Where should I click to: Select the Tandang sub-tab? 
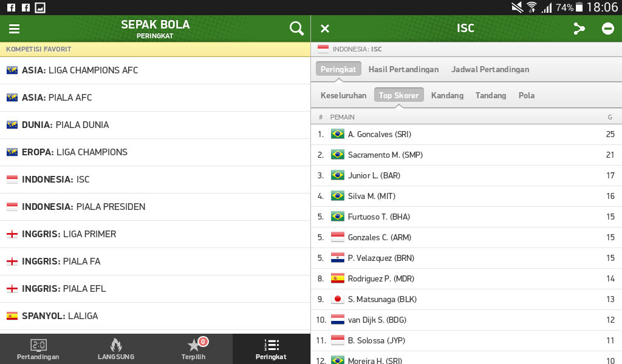click(x=491, y=95)
